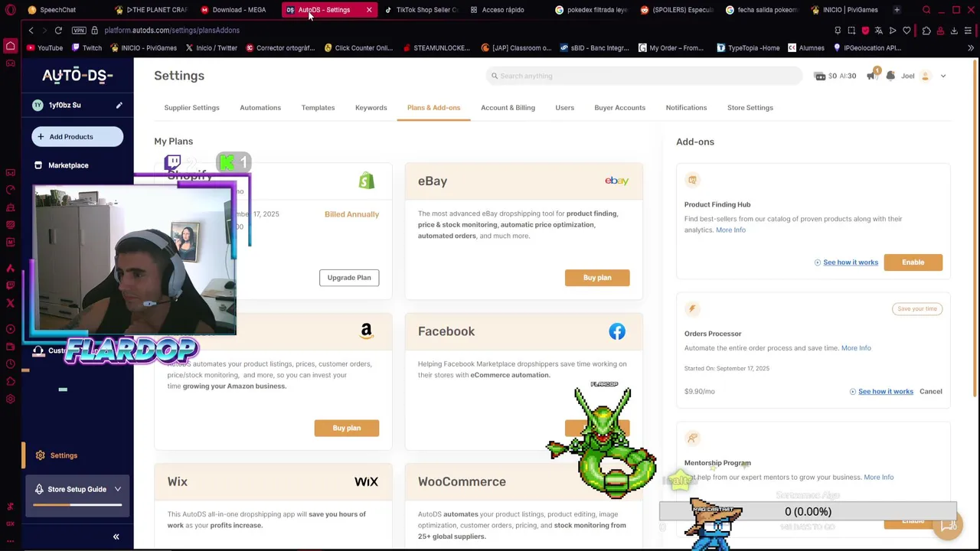Screen dimensions: 980x551
Task: Open the browser tab search magnifier
Action: tap(926, 10)
